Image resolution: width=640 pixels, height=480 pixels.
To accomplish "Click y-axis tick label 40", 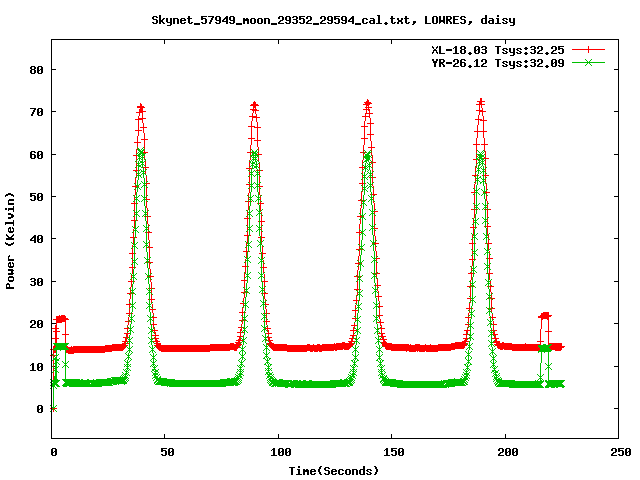I will point(36,239).
